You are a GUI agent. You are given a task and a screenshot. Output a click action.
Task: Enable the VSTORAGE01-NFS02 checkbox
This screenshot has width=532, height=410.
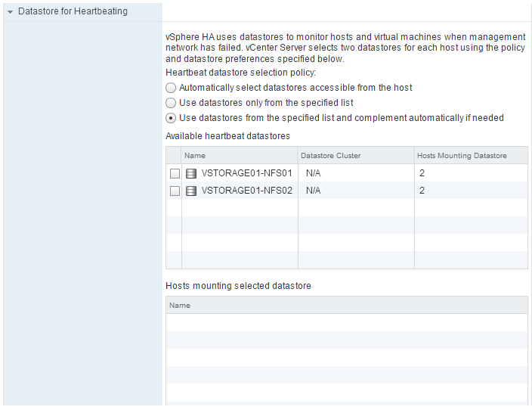pyautogui.click(x=175, y=191)
